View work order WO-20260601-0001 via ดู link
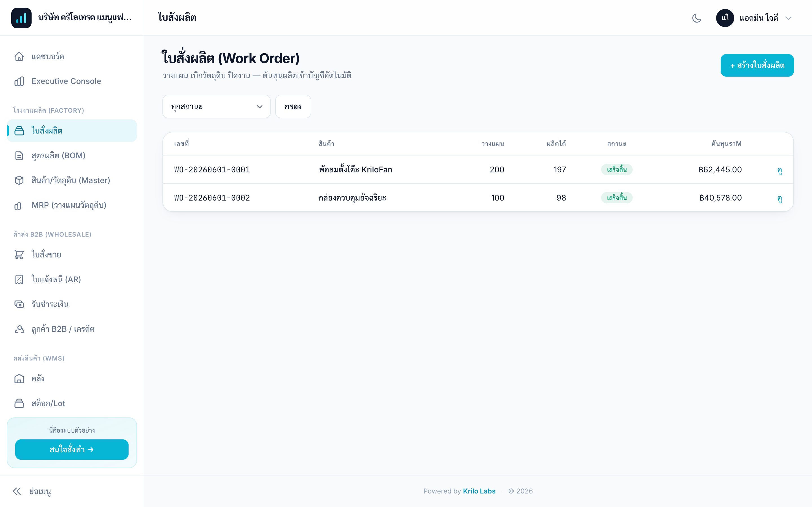Image resolution: width=812 pixels, height=507 pixels. [780, 170]
